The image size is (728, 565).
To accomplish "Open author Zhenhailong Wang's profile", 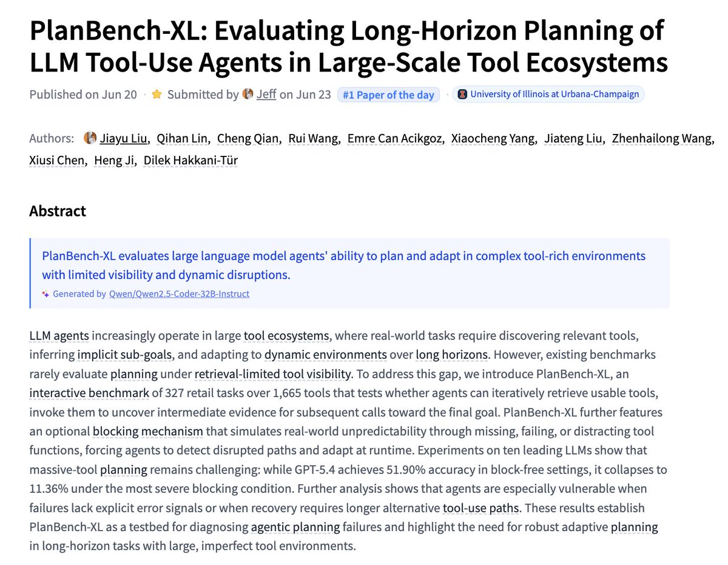I will click(x=662, y=139).
